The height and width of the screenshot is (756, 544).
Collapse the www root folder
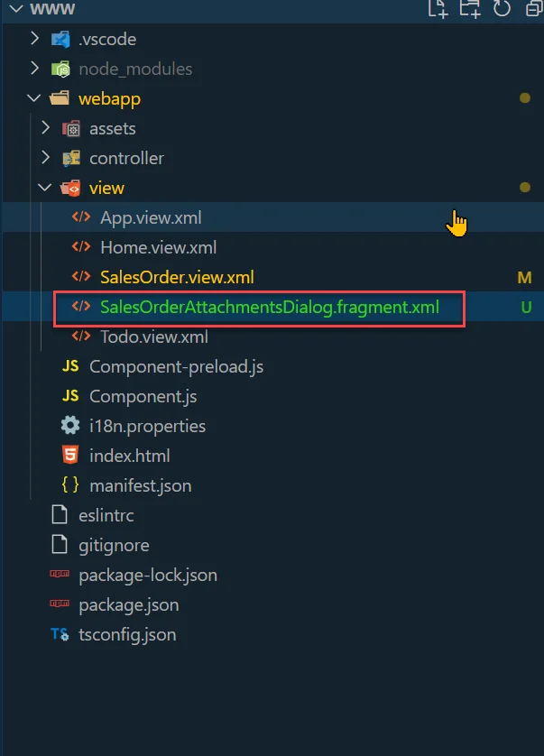(x=14, y=9)
